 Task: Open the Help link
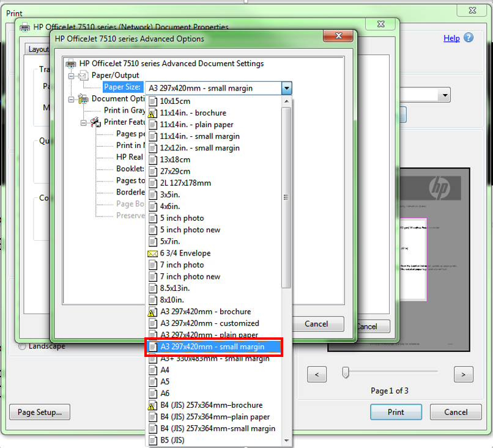pyautogui.click(x=451, y=38)
